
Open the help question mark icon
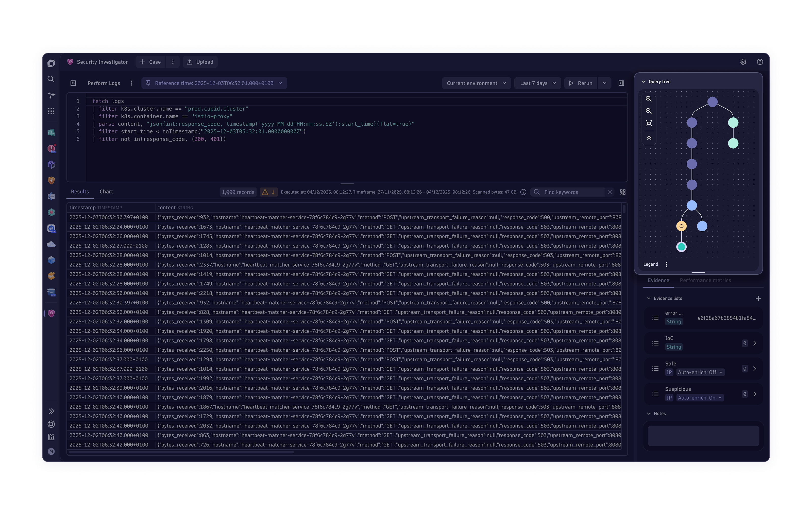[760, 62]
